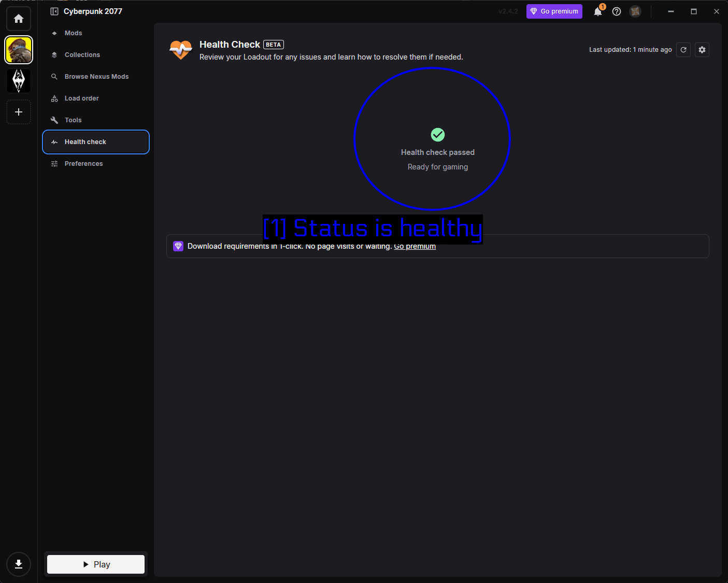Open Preferences in the sidebar
Image resolution: width=728 pixels, height=583 pixels.
96,164
